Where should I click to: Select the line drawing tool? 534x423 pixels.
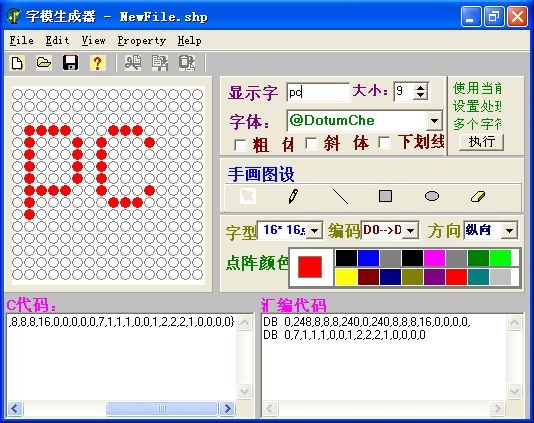pyautogui.click(x=340, y=197)
